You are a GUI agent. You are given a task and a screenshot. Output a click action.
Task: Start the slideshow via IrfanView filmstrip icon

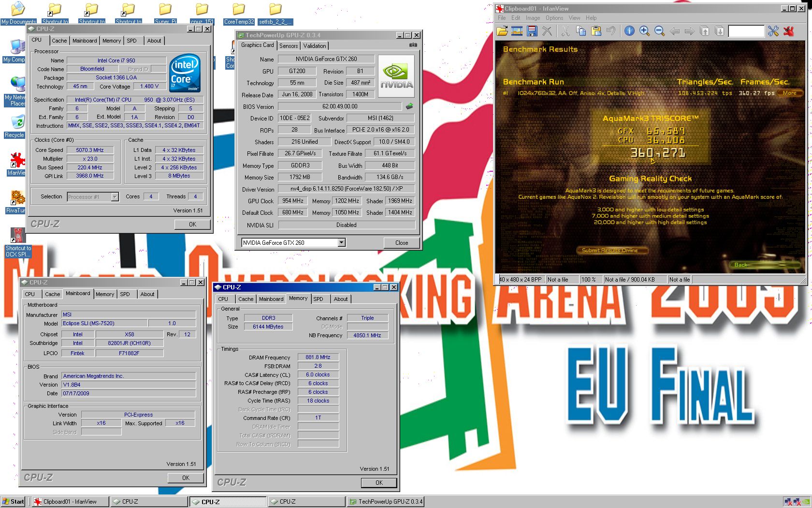pos(517,31)
